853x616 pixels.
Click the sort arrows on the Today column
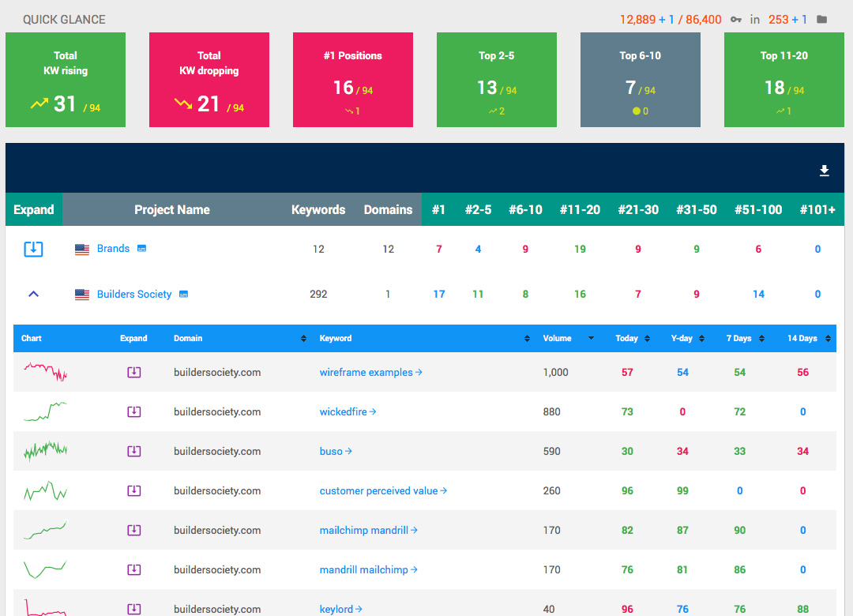coord(645,338)
